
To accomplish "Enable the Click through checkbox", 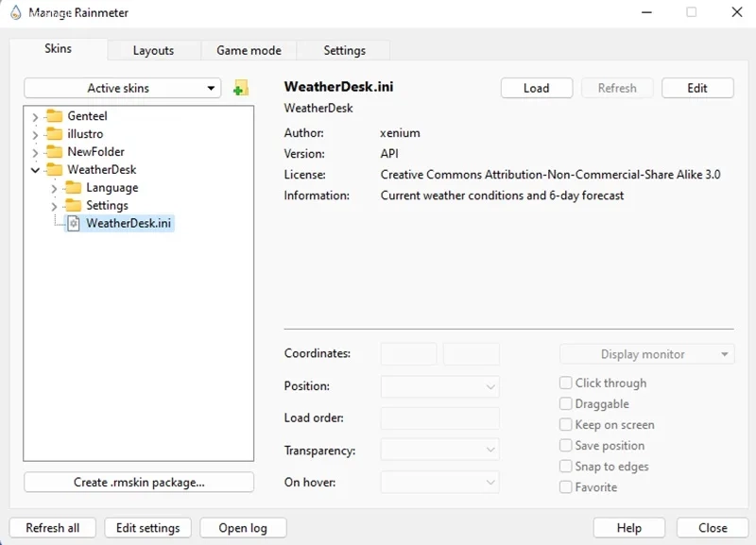I will [566, 383].
